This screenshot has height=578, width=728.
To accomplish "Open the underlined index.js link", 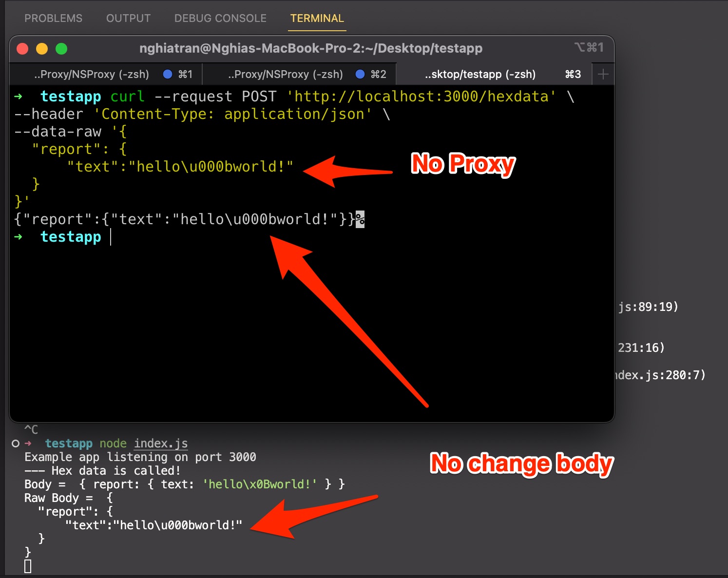I will [160, 443].
